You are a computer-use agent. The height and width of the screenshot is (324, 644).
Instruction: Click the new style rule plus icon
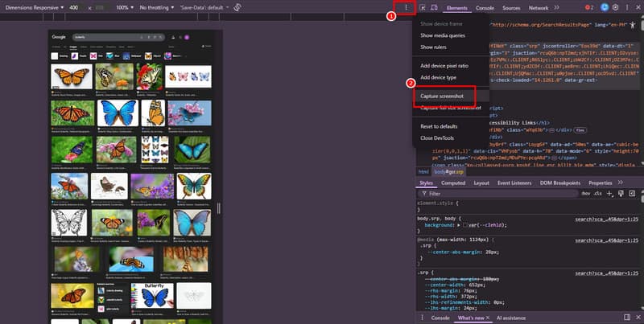(x=609, y=194)
